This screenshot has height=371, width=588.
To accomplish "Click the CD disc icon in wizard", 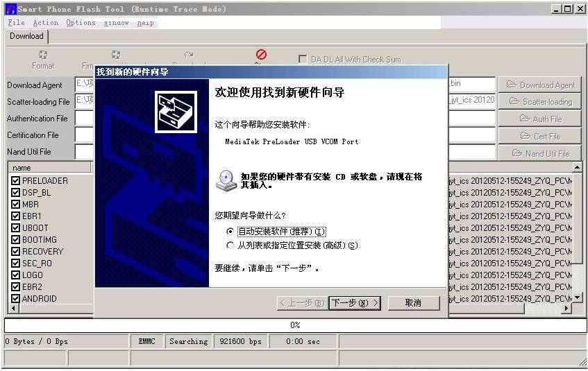I will [226, 180].
